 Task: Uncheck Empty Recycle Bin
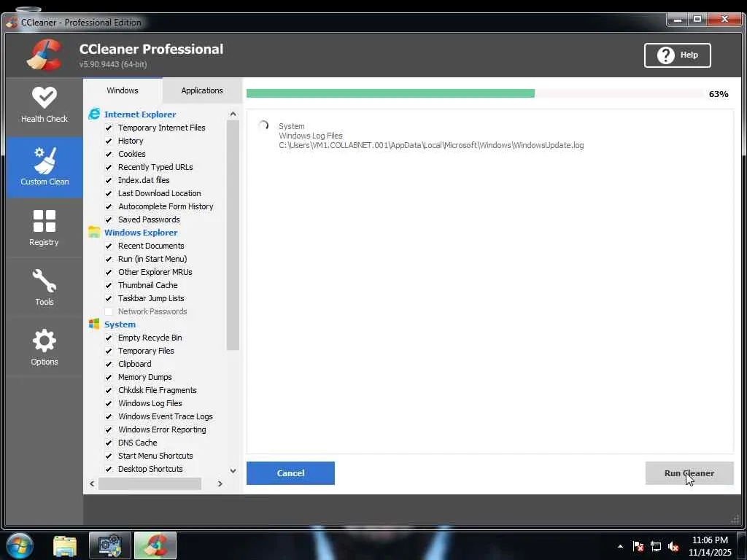click(x=109, y=338)
